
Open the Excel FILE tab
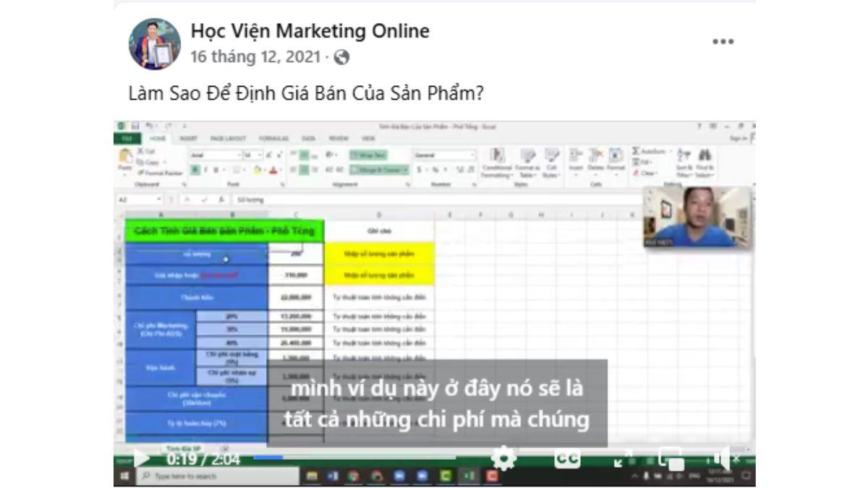point(127,138)
